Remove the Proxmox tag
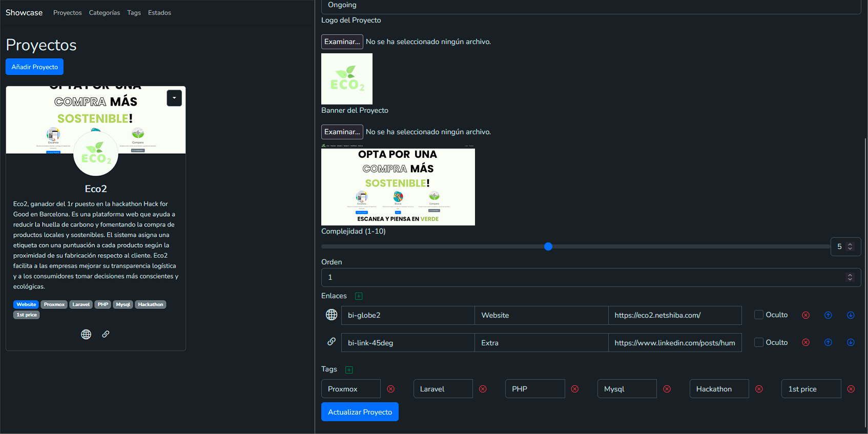868x434 pixels. click(391, 389)
